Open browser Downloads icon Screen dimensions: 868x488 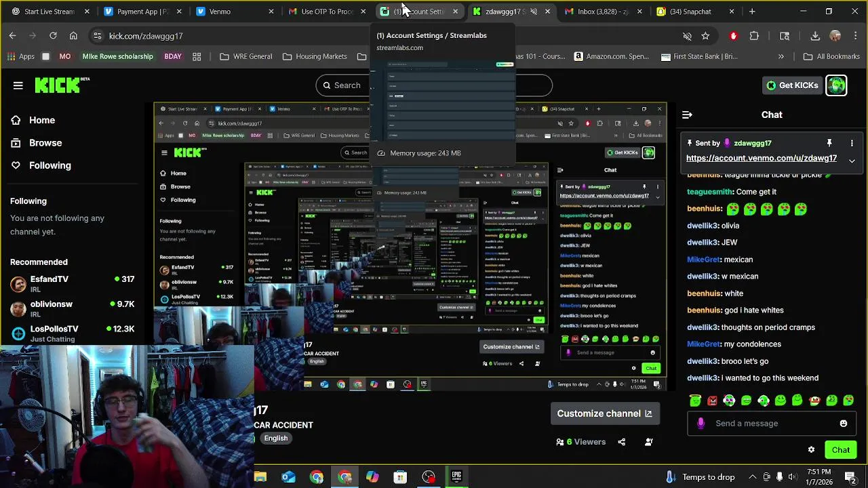coord(815,36)
